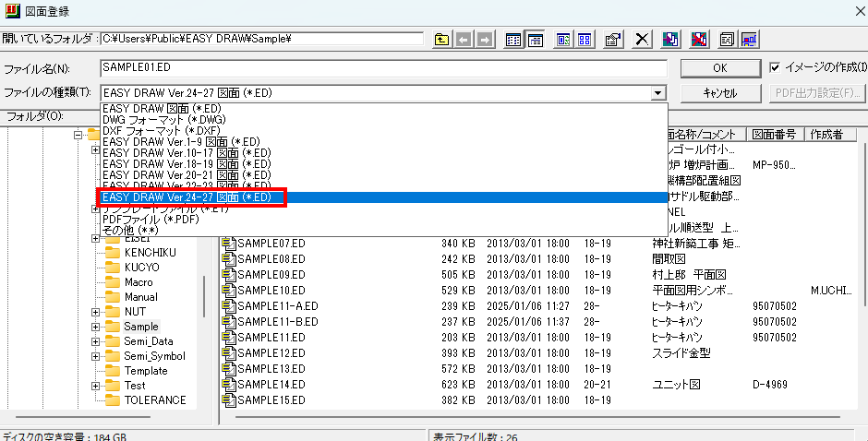868x441 pixels.
Task: Click the file icon of SAMPLE14.ED
Action: click(x=229, y=384)
